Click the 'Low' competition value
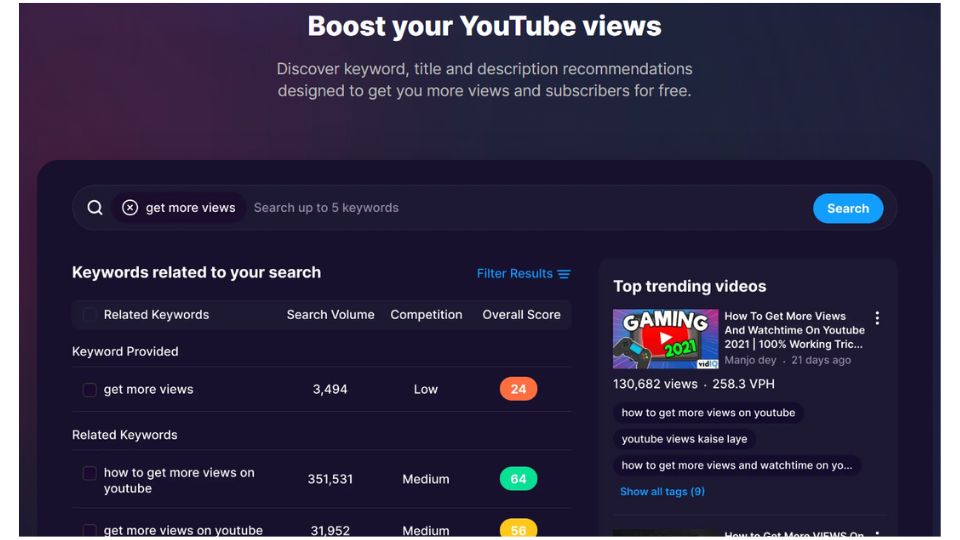960x540 pixels. 426,389
